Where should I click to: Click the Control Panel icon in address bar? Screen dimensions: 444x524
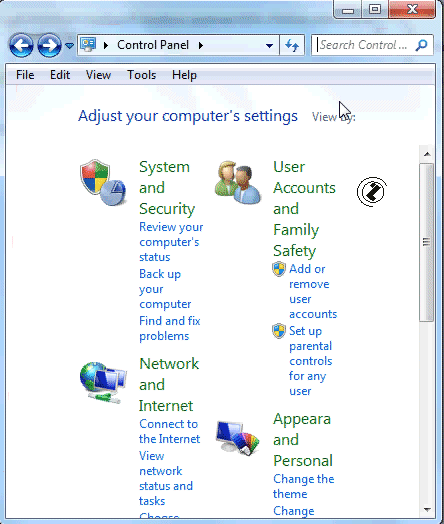[x=88, y=44]
